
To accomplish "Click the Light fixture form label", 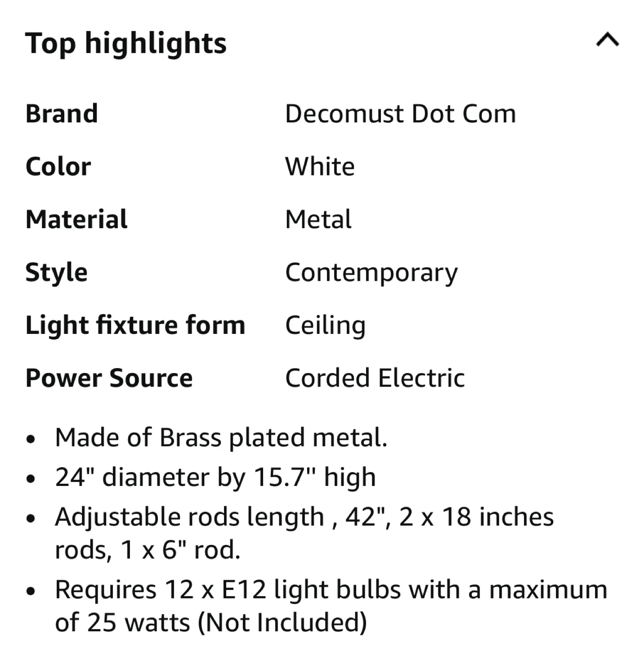I will 135,325.
